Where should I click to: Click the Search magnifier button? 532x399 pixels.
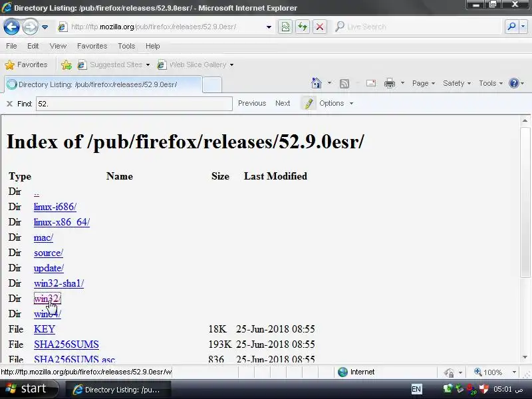[511, 27]
